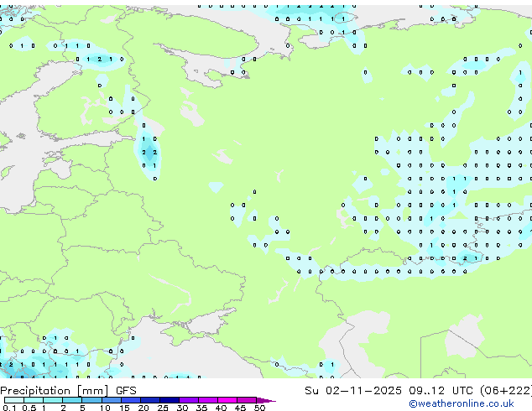The height and width of the screenshot is (411, 532).
Task: Click the "GFS" model label
Action: click(126, 391)
